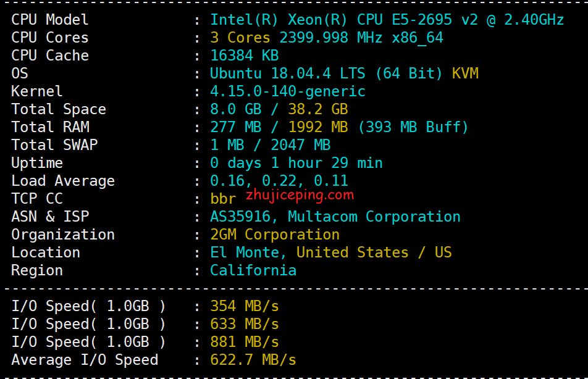Image resolution: width=588 pixels, height=379 pixels.
Task: Click the load average values
Action: click(x=279, y=181)
